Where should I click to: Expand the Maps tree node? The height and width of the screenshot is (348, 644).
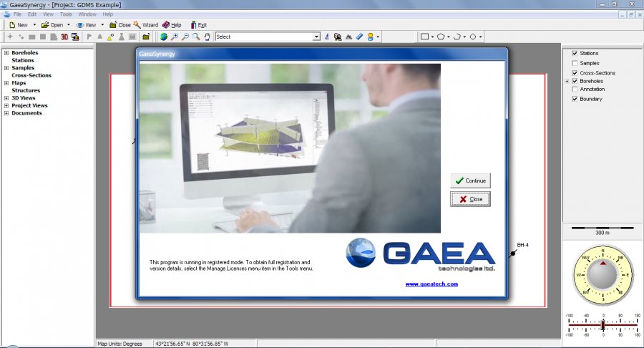click(6, 83)
